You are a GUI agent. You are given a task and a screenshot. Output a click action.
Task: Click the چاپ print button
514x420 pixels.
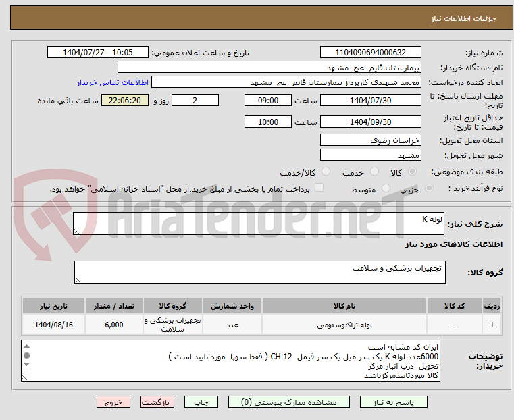(x=201, y=402)
